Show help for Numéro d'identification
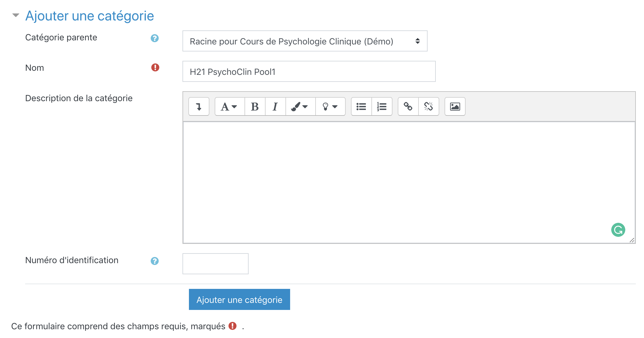The image size is (644, 338). coord(155,261)
